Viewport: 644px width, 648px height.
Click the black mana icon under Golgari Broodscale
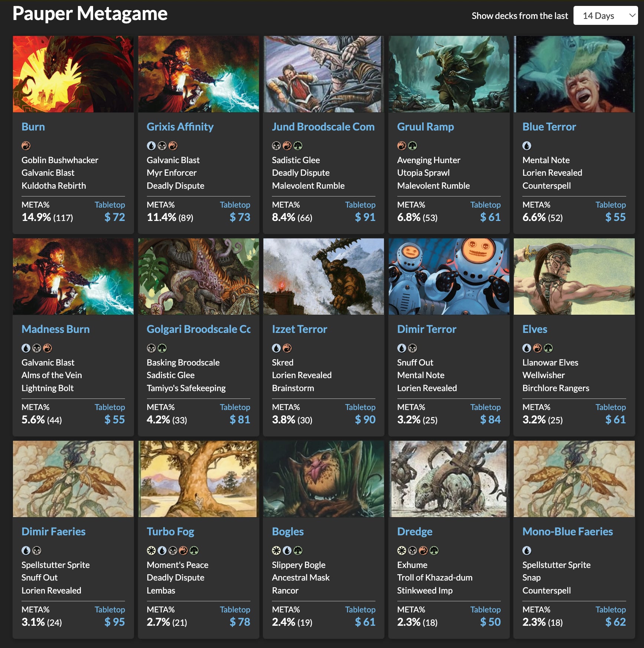[x=151, y=348]
